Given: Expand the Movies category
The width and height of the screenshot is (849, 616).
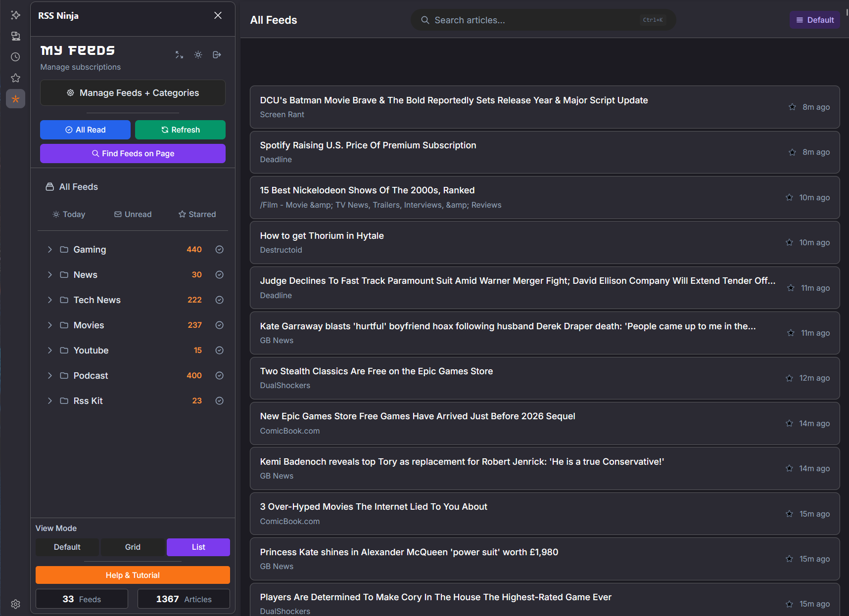Looking at the screenshot, I should point(49,325).
